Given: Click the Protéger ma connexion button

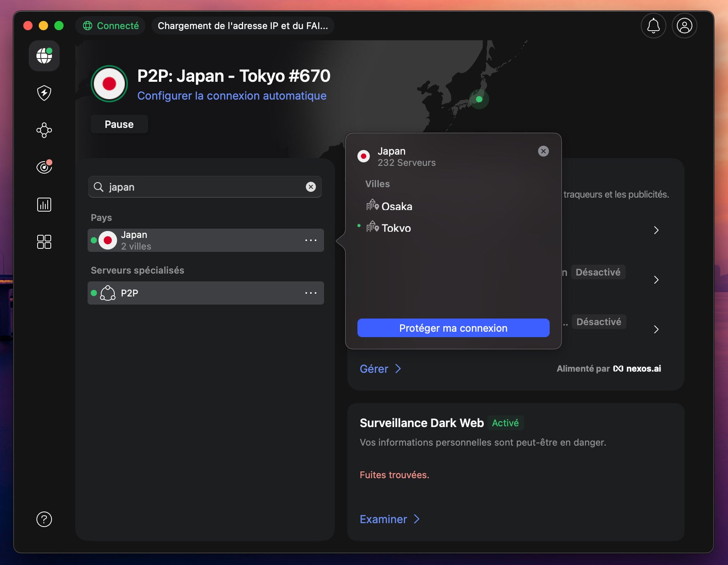Looking at the screenshot, I should [453, 328].
